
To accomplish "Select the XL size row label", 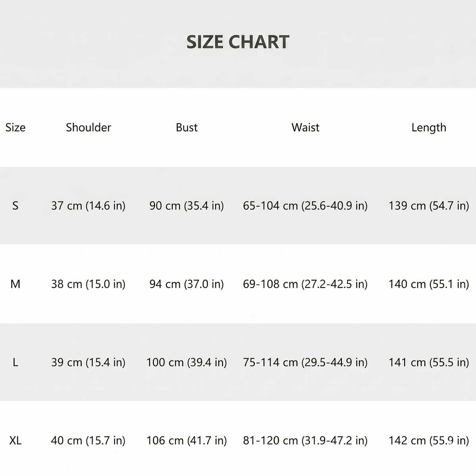I will [x=15, y=440].
